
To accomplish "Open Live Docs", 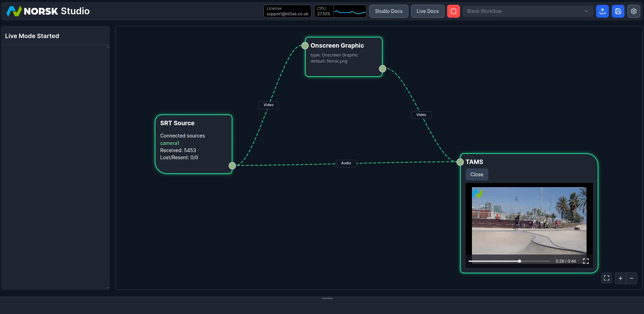I will click(x=427, y=11).
